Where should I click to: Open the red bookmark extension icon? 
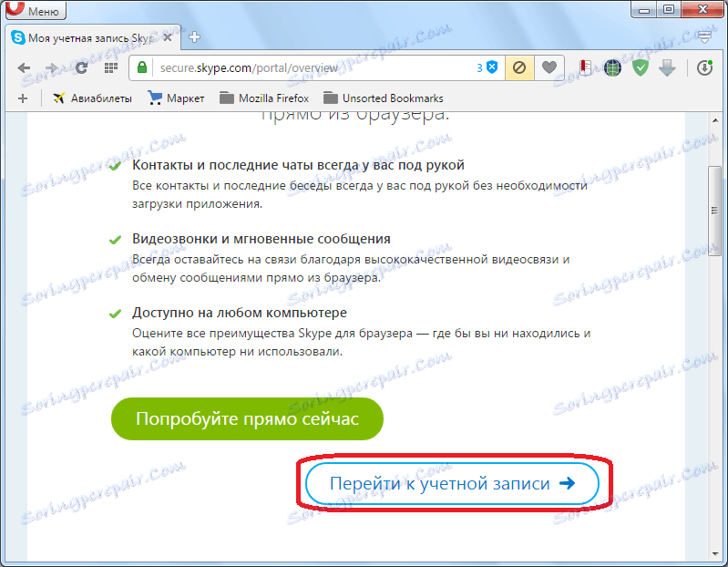click(x=586, y=67)
